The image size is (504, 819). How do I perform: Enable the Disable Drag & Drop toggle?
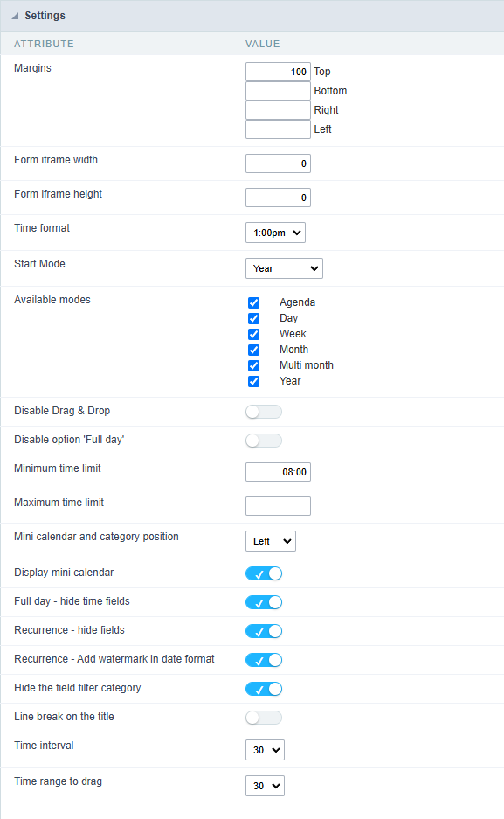click(x=263, y=411)
